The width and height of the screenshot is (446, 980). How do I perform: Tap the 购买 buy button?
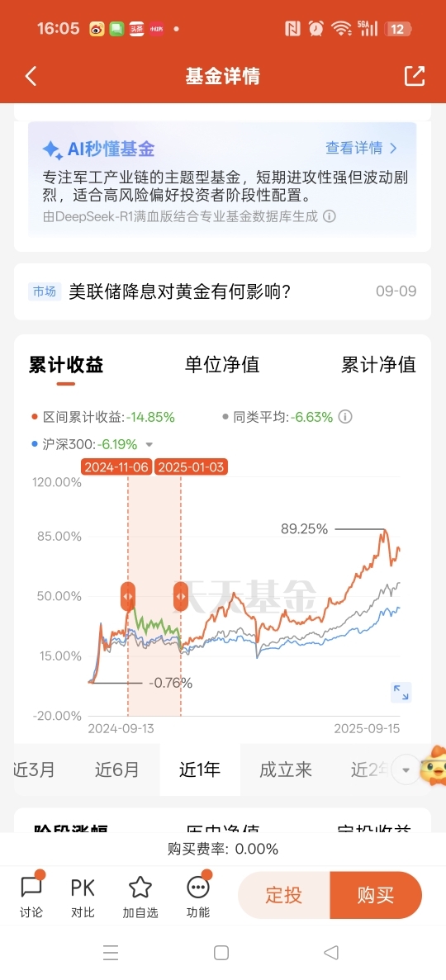[x=376, y=895]
